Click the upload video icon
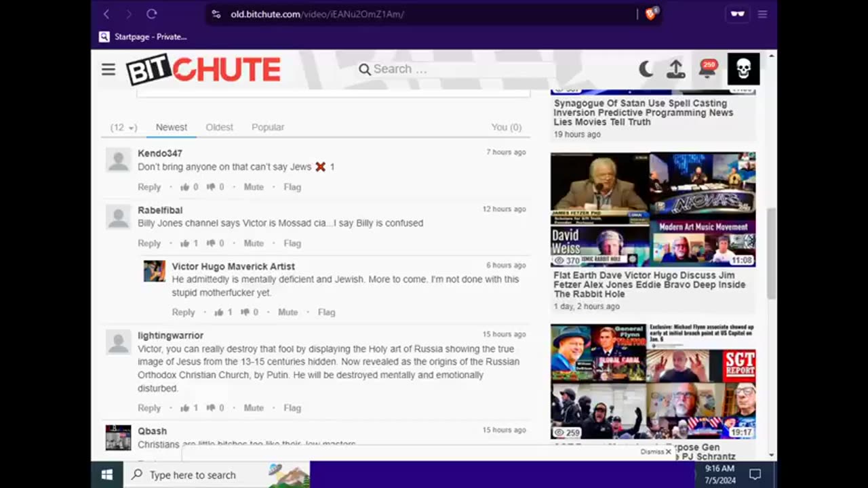Image resolution: width=868 pixels, height=488 pixels. pos(675,69)
